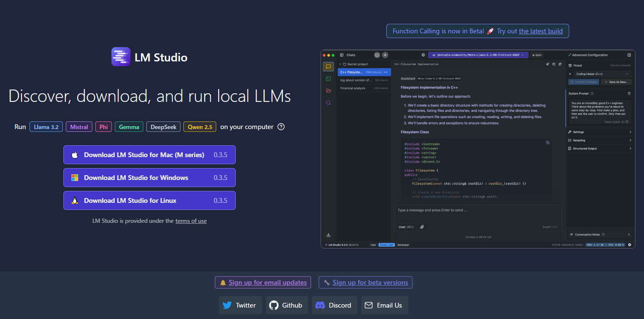Open the Github button
The image size is (644, 319).
(x=287, y=305)
